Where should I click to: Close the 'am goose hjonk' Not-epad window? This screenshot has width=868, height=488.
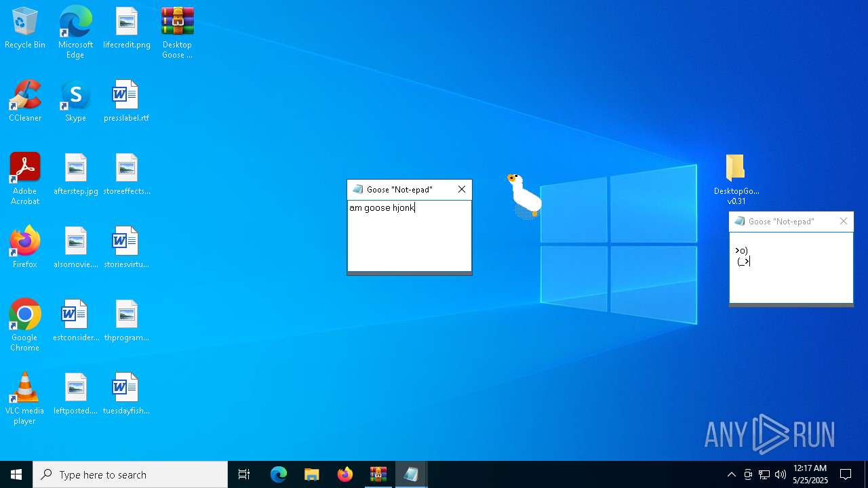(x=462, y=189)
